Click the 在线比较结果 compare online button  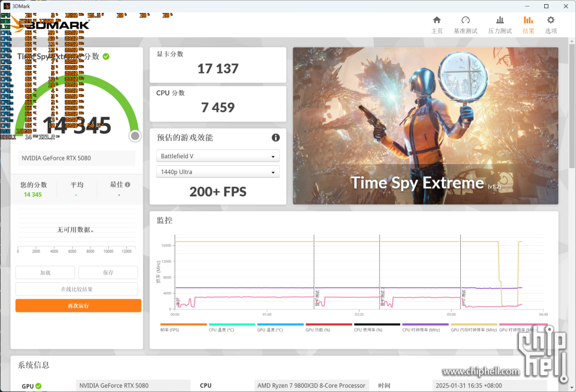point(77,289)
